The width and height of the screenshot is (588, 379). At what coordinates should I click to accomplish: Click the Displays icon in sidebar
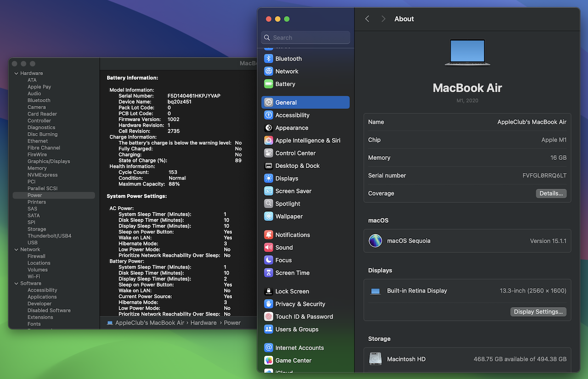(269, 178)
